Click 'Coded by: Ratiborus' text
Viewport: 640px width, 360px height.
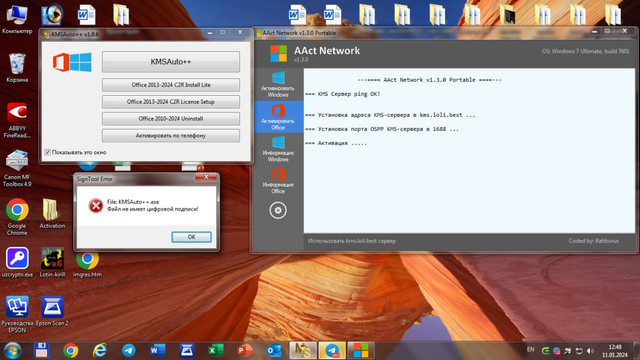(x=593, y=241)
